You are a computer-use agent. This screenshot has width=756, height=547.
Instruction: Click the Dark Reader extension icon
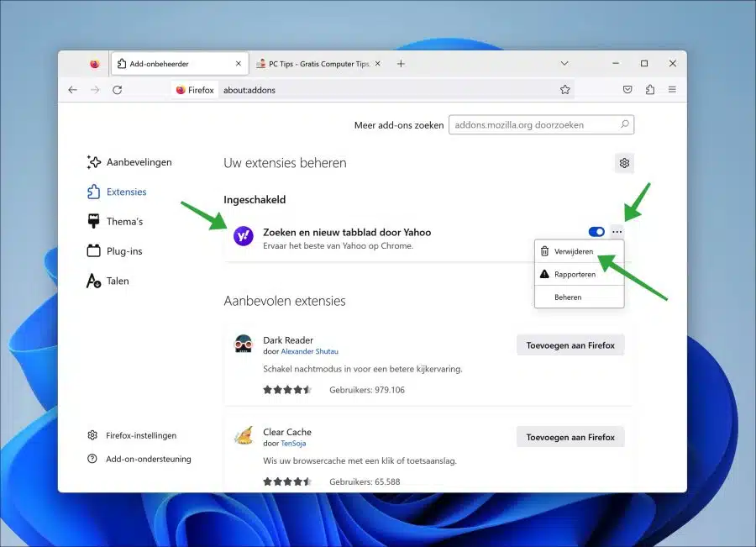[x=244, y=344]
